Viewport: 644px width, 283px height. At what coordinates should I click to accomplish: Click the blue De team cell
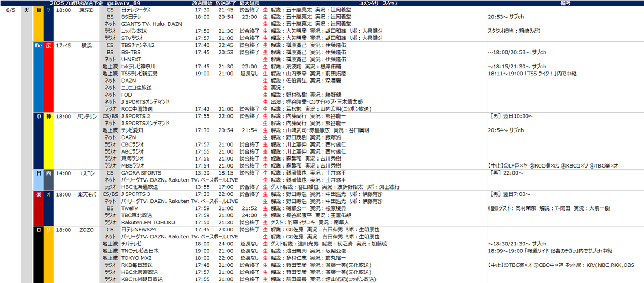(x=38, y=77)
